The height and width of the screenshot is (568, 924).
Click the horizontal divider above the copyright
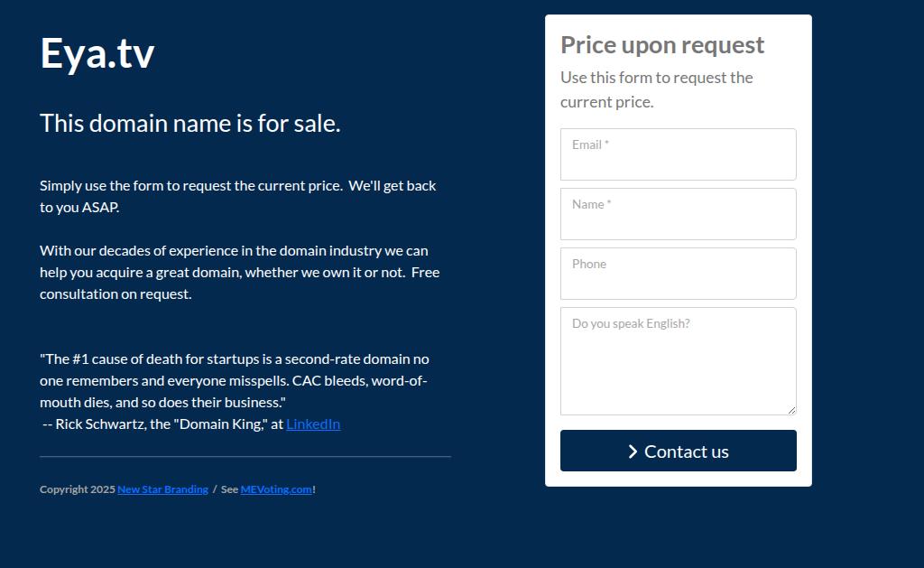[245, 457]
